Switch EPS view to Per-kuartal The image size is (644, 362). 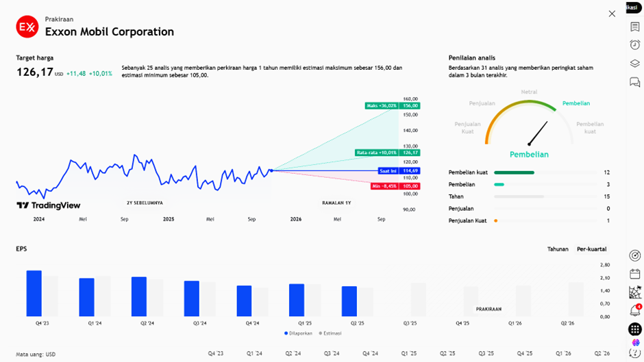click(x=591, y=249)
